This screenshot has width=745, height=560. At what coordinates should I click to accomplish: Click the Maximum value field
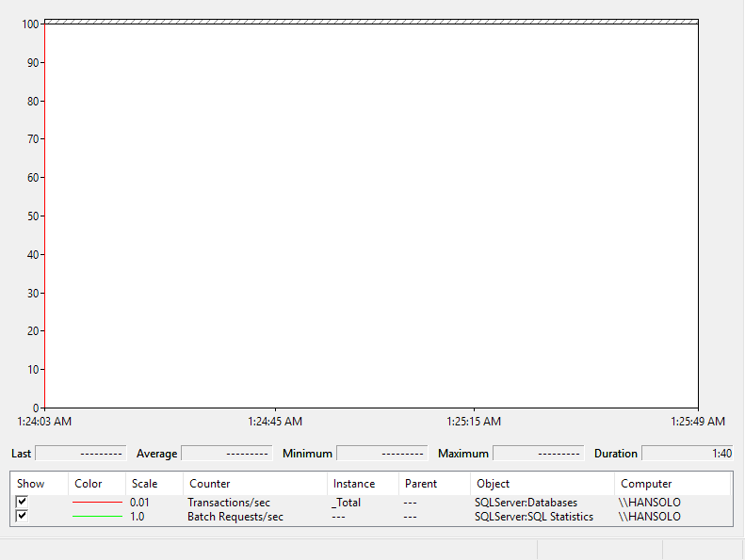539,454
